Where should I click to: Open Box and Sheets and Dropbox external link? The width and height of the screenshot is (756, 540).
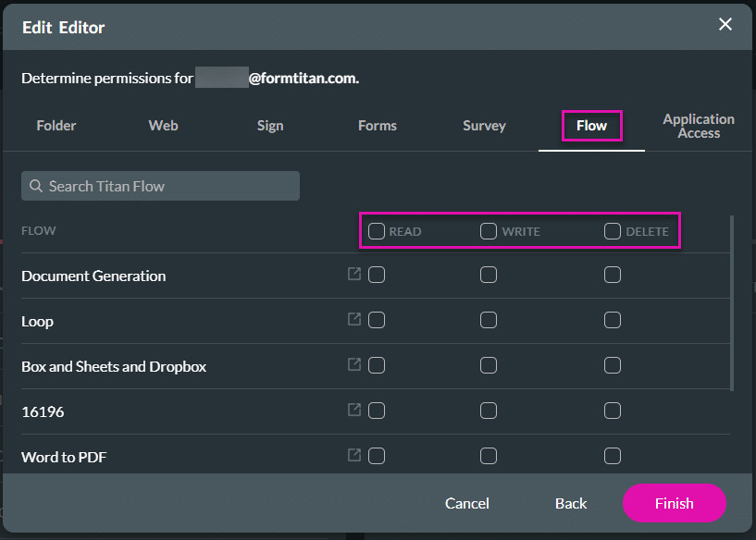(x=354, y=365)
